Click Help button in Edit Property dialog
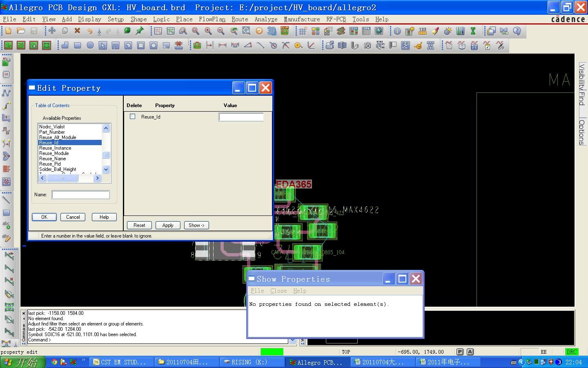588x368 pixels. tap(104, 217)
